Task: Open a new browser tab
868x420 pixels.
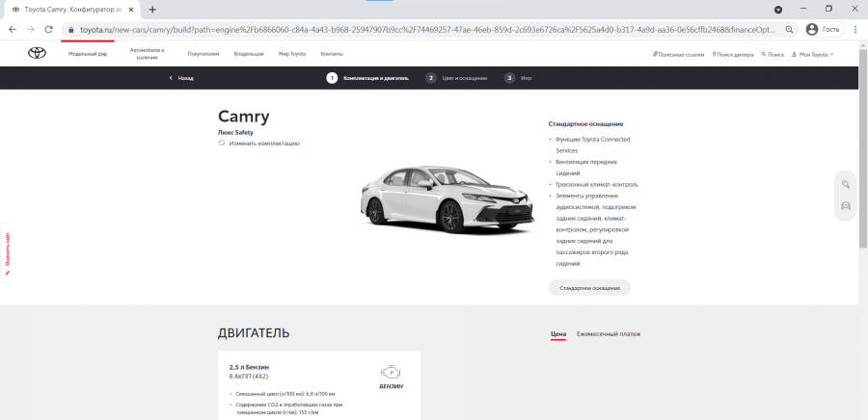Action: 152,10
